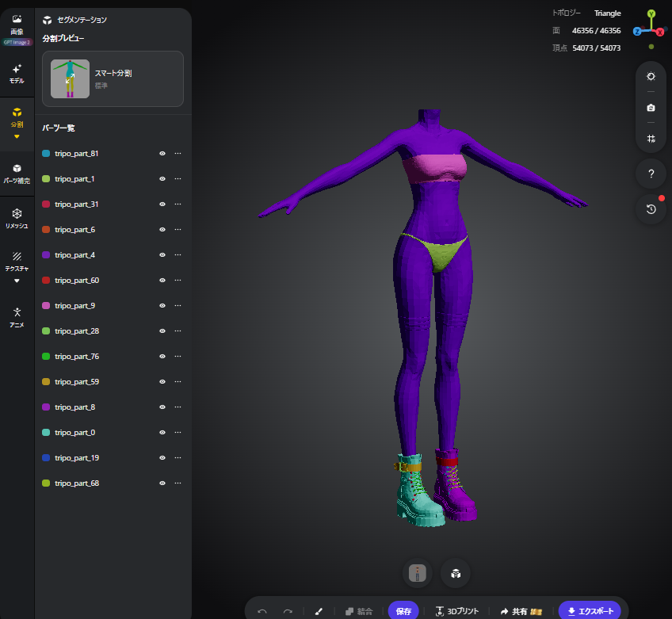Open more options for tripo_part_4
Image resolution: width=672 pixels, height=619 pixels.
(x=178, y=254)
